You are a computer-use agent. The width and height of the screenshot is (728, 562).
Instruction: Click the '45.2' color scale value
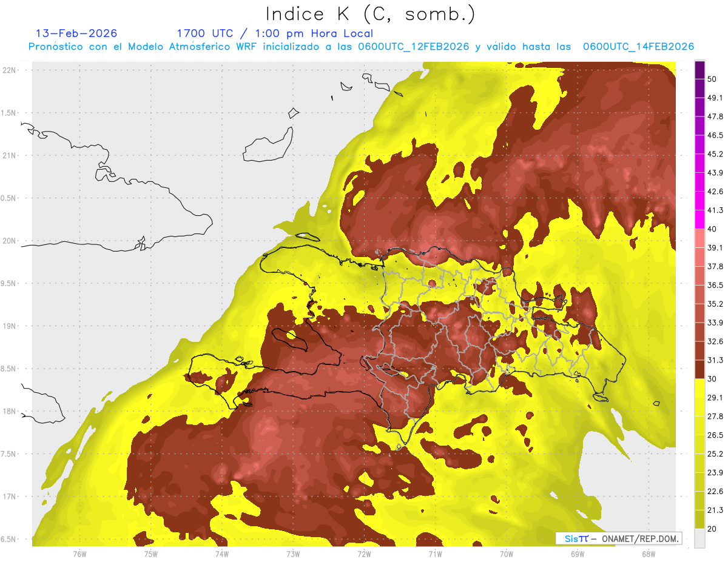[x=715, y=154]
